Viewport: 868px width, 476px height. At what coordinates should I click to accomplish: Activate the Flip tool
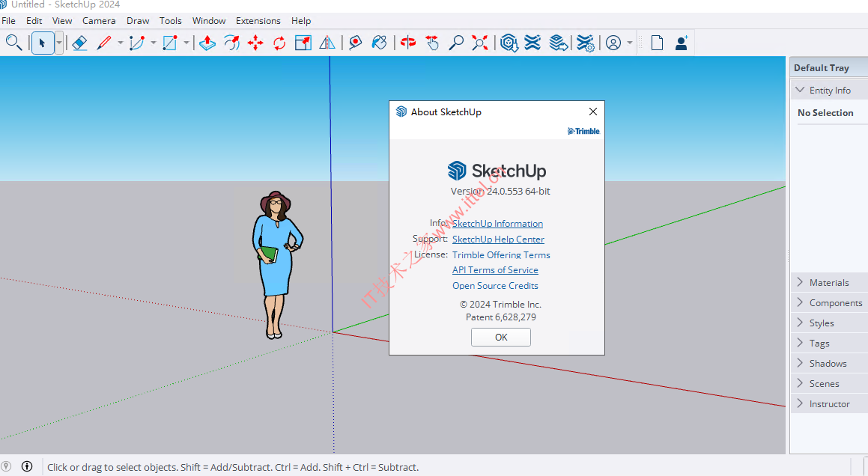point(327,43)
